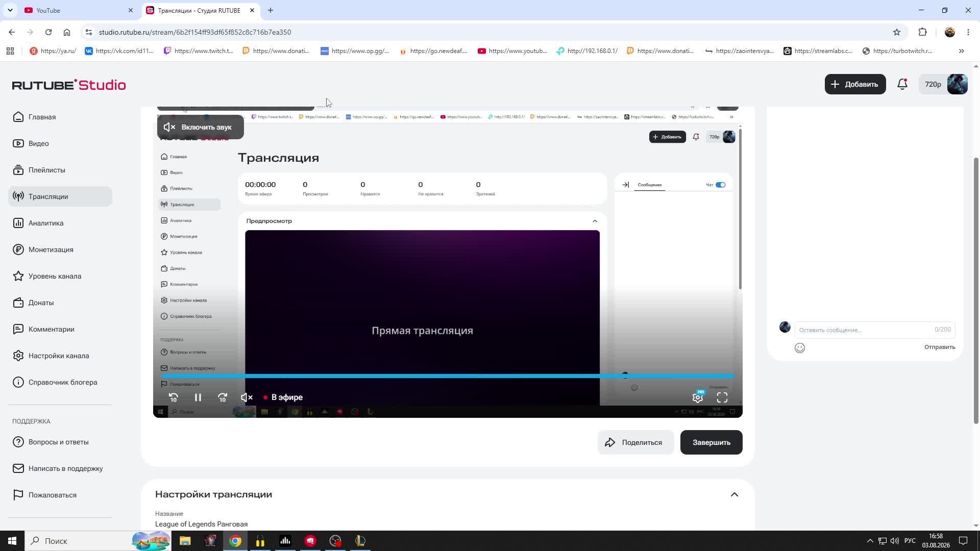Open Монетизация in the sidebar

(60, 249)
